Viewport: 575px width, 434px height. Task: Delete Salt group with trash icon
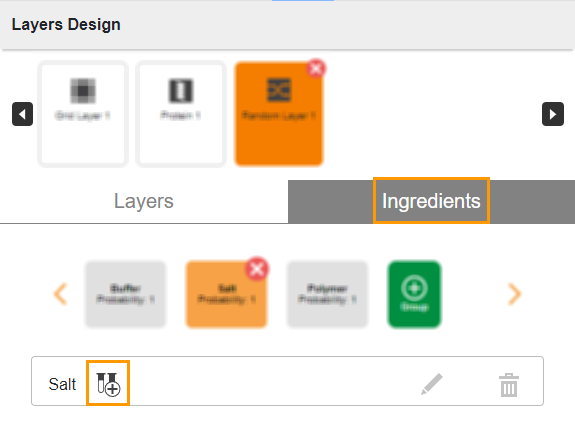509,385
